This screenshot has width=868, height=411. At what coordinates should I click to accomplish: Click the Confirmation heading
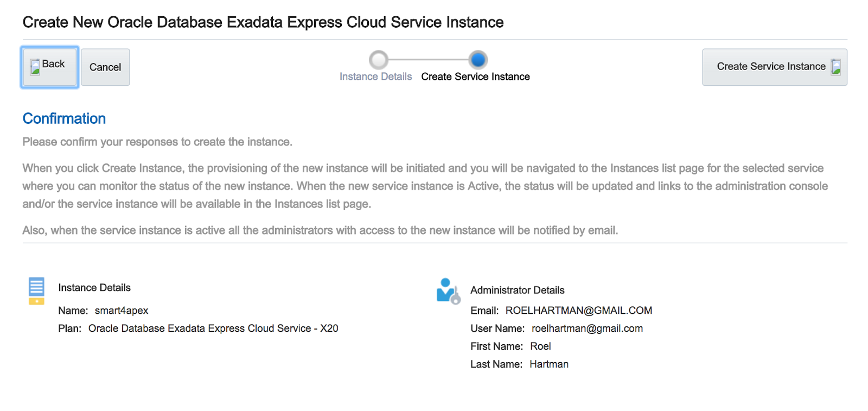pos(64,118)
